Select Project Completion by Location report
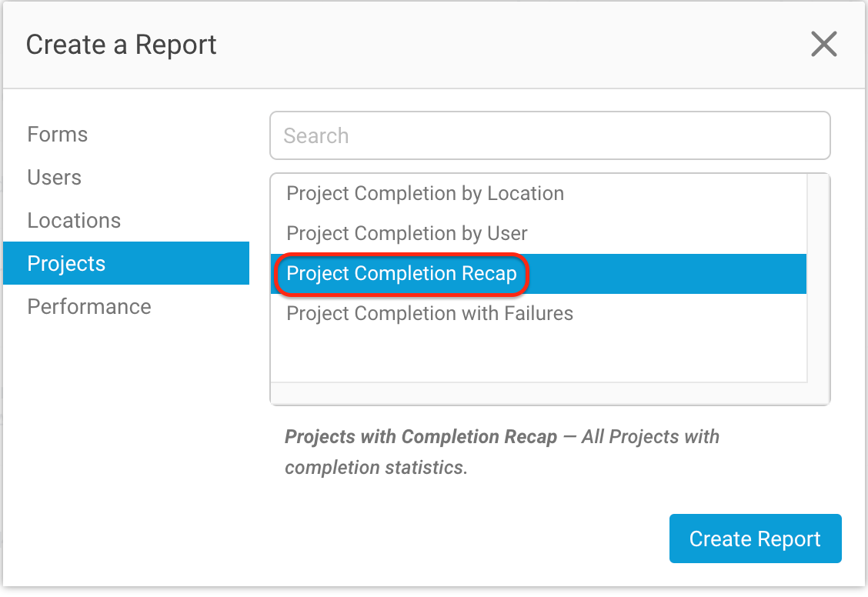Screen dimensions: 868x597 click(425, 193)
